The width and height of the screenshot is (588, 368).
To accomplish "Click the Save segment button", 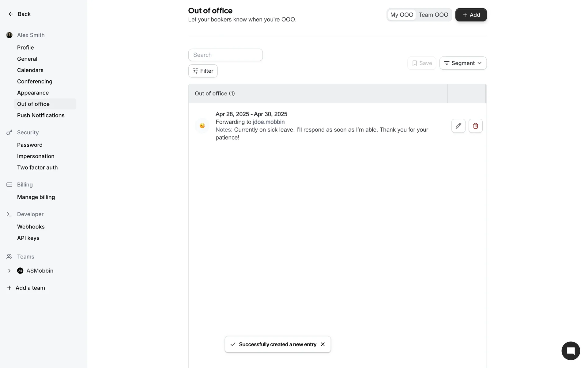I will point(422,63).
